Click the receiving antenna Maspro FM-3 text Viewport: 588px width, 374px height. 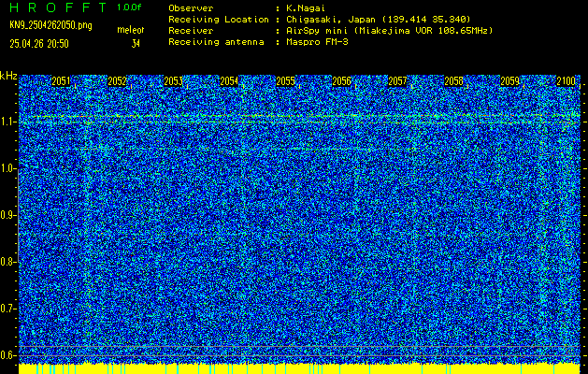[317, 42]
